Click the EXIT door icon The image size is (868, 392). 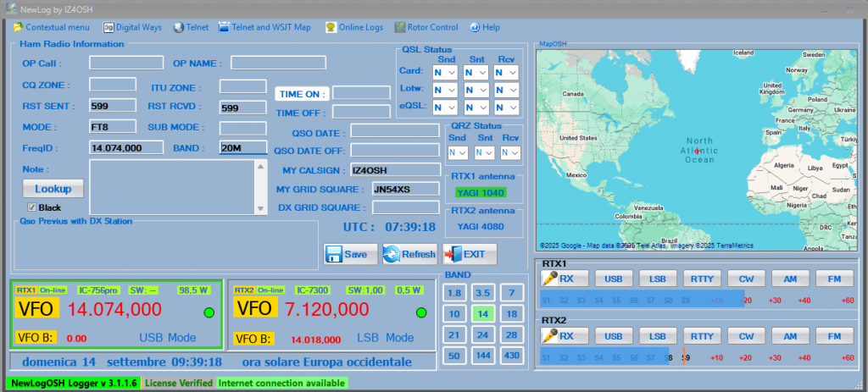point(452,254)
